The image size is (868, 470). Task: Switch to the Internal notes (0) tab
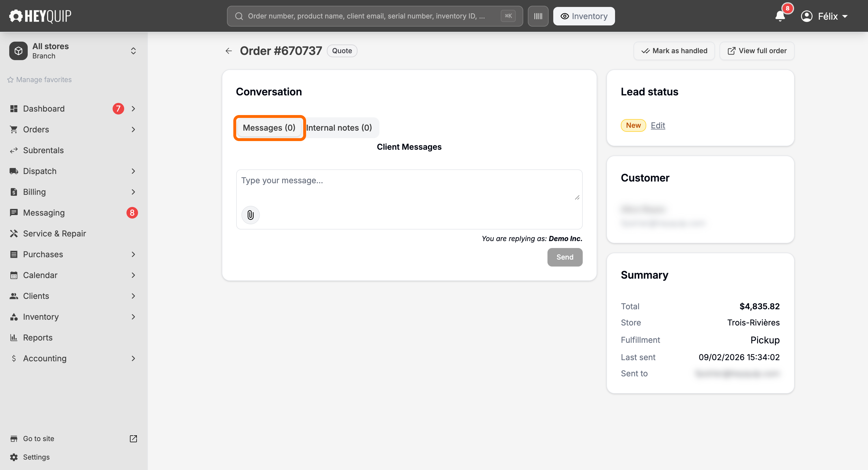pyautogui.click(x=339, y=128)
